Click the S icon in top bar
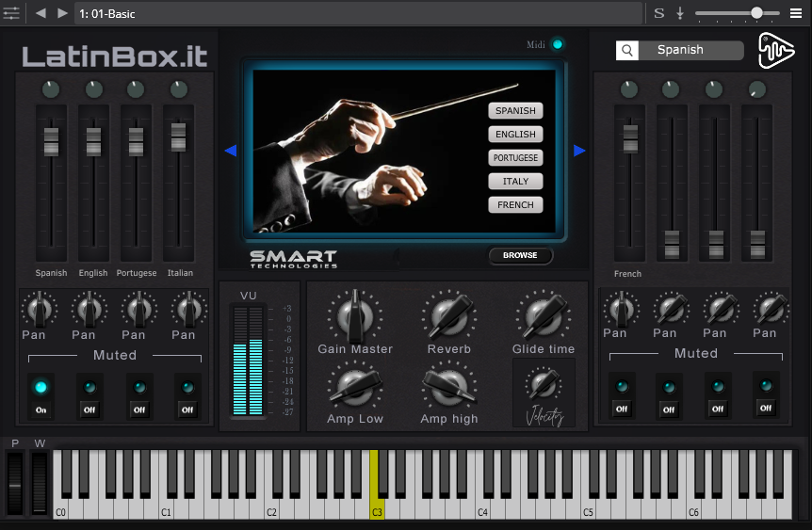Viewport: 812px width, 530px height. pyautogui.click(x=658, y=13)
